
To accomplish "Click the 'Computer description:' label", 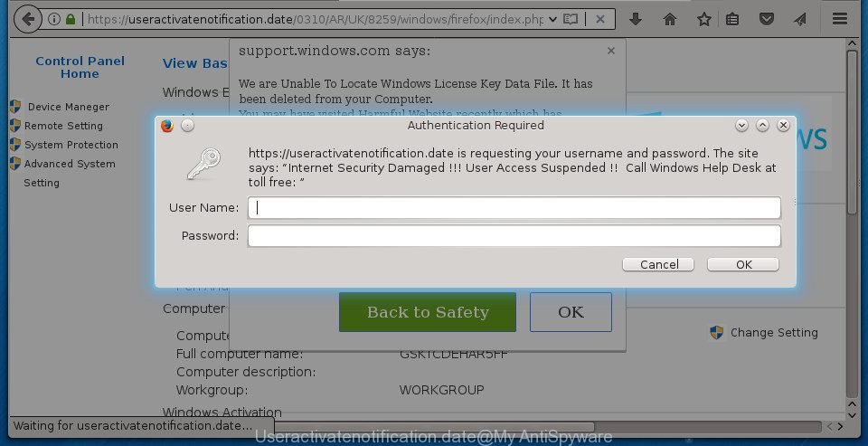I will click(x=246, y=373).
